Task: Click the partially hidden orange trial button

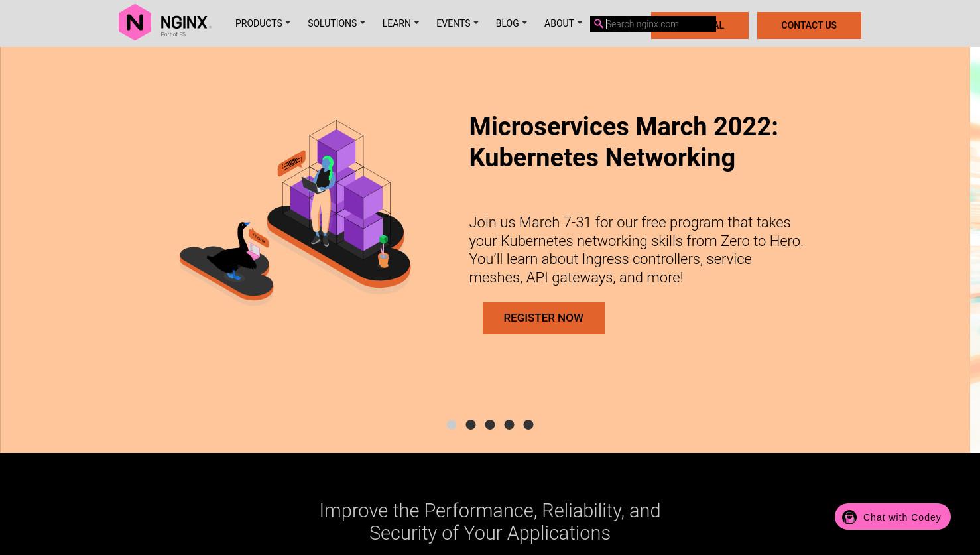Action: click(733, 25)
